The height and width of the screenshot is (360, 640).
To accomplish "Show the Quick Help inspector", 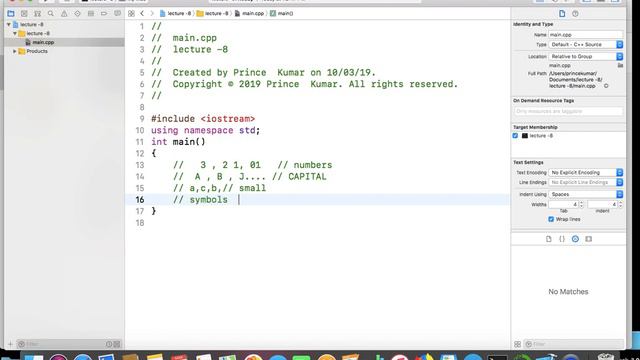I will [575, 13].
